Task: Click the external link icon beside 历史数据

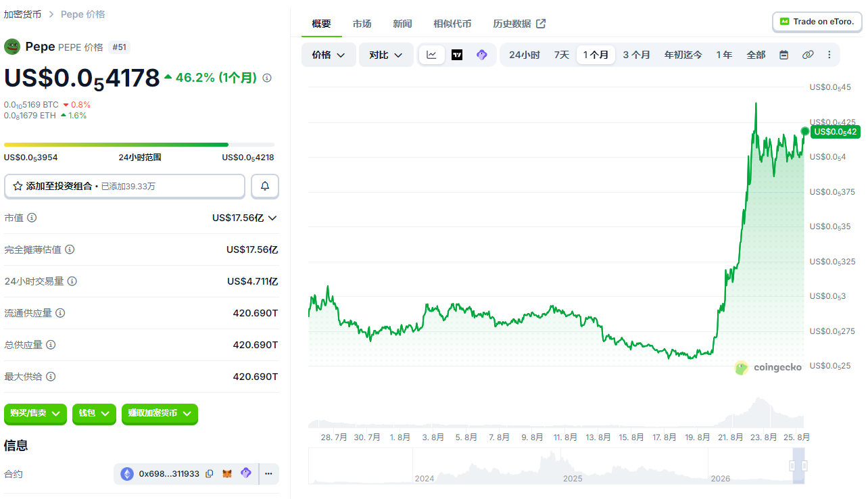Action: [541, 24]
